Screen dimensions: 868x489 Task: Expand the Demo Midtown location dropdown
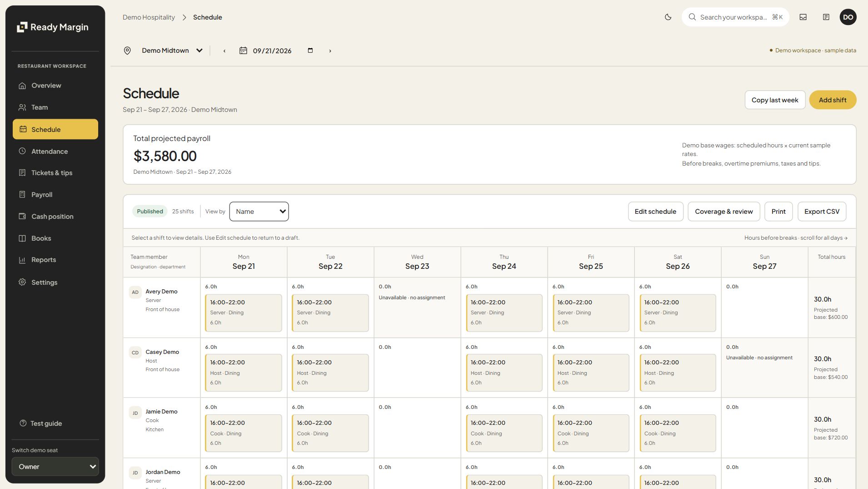coord(172,50)
